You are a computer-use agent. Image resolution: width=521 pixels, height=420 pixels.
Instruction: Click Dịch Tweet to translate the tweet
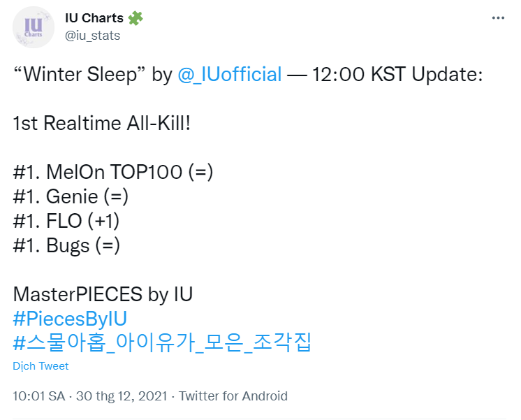click(x=41, y=366)
